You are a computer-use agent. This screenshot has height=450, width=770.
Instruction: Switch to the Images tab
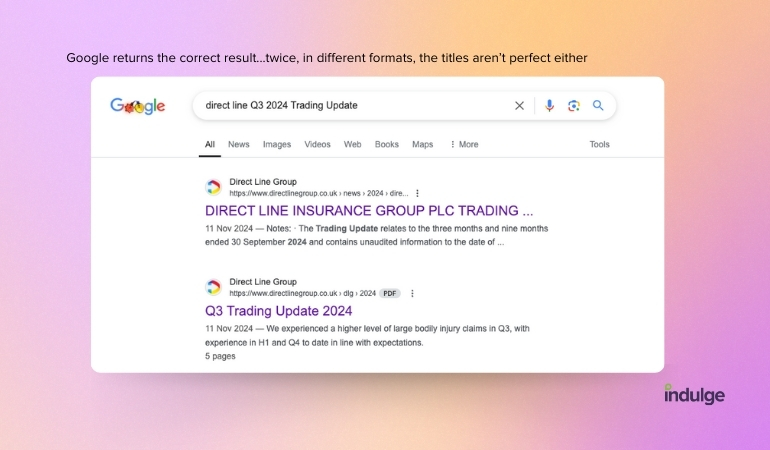pyautogui.click(x=277, y=144)
